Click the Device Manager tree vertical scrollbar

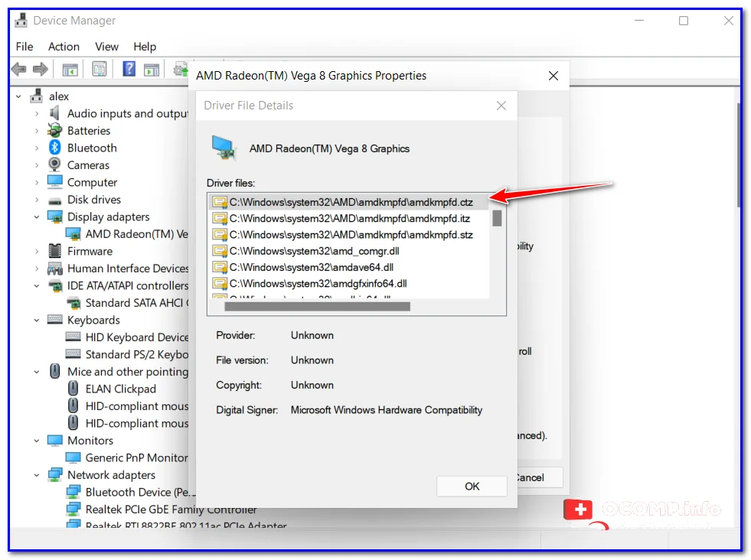coord(739,155)
